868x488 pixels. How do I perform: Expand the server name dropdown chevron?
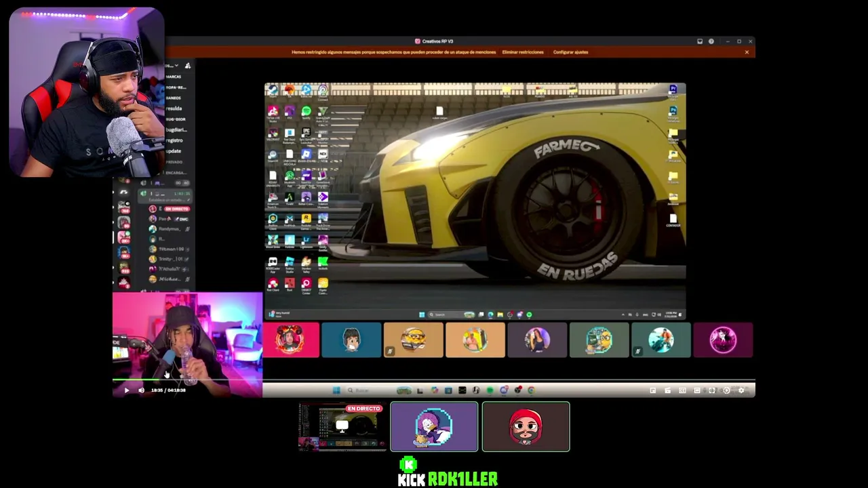coord(176,65)
